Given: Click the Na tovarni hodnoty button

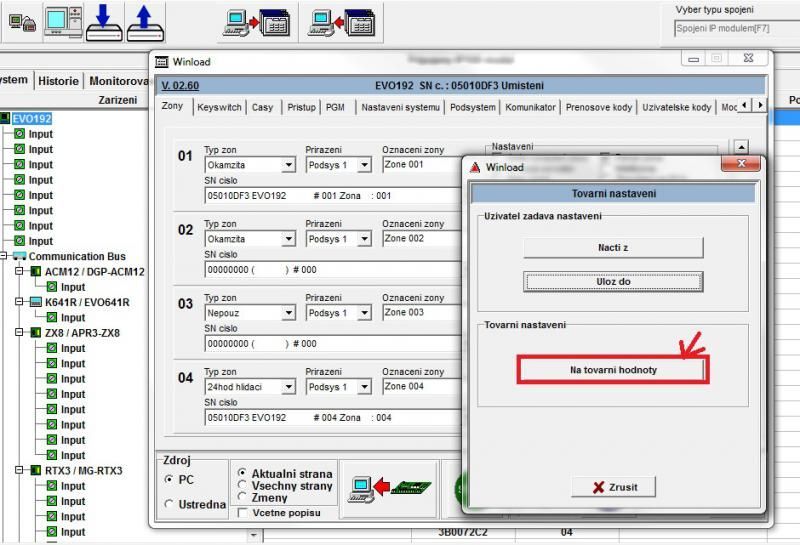Looking at the screenshot, I should pos(613,370).
